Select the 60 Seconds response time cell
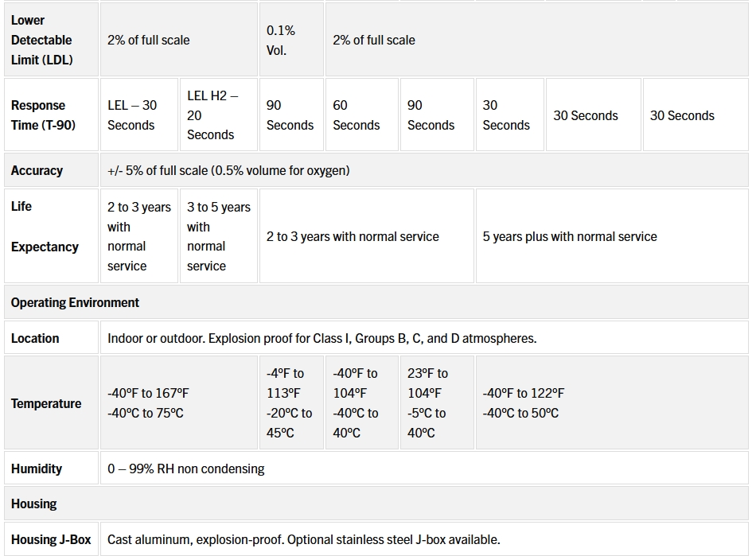This screenshot has height=556, width=756. click(x=356, y=115)
